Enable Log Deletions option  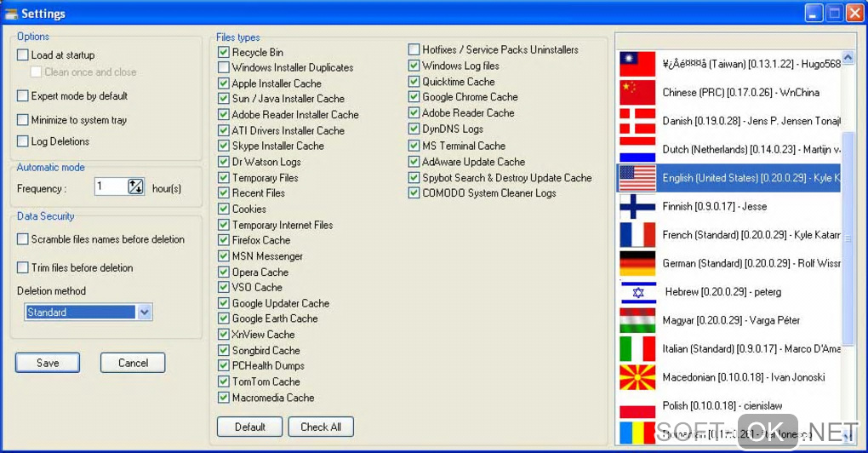[23, 141]
